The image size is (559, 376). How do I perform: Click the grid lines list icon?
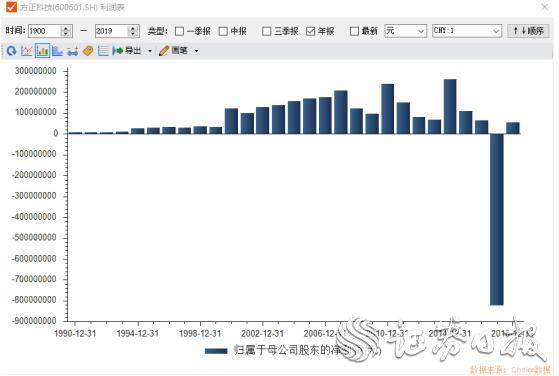tap(103, 51)
